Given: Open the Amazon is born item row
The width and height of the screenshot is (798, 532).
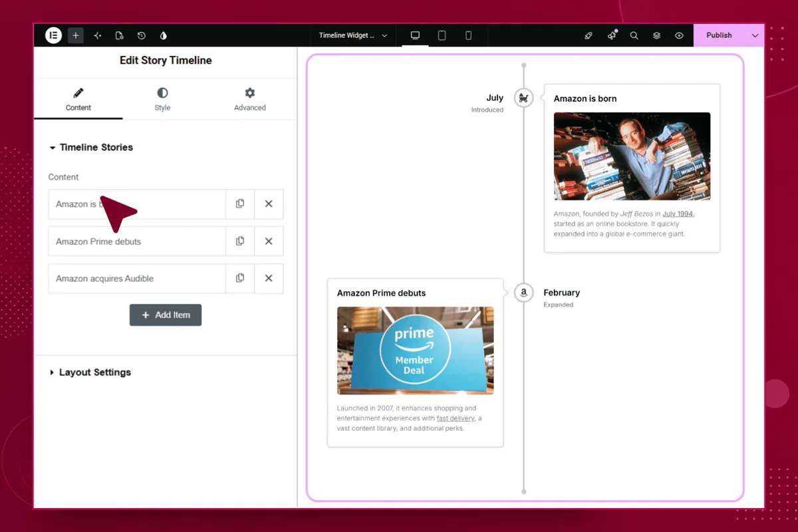Looking at the screenshot, I should [x=137, y=204].
